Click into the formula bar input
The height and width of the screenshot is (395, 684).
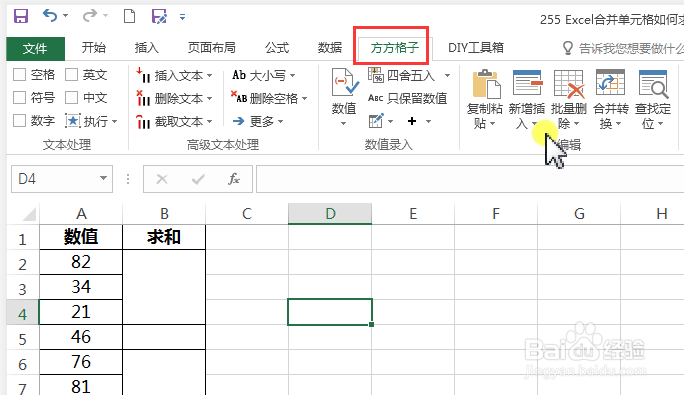tap(470, 179)
